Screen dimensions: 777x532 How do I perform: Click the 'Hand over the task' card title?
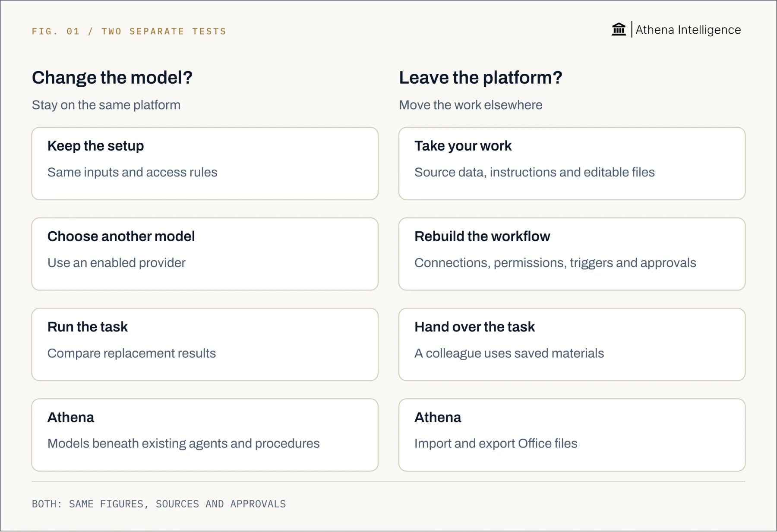(x=474, y=327)
